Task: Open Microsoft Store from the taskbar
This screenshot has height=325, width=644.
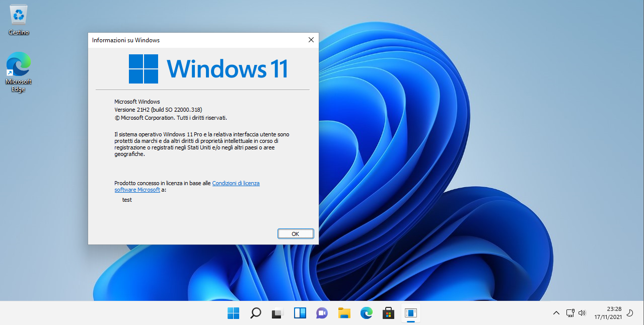Action: point(388,313)
